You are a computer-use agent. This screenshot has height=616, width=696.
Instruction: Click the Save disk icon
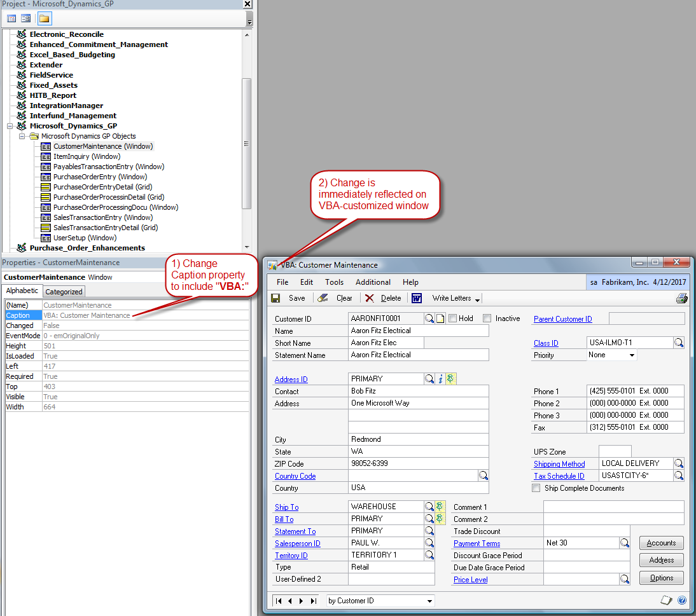[x=275, y=299]
